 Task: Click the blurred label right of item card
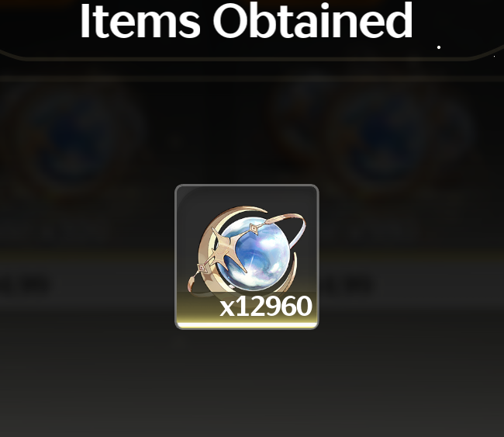[349, 285]
